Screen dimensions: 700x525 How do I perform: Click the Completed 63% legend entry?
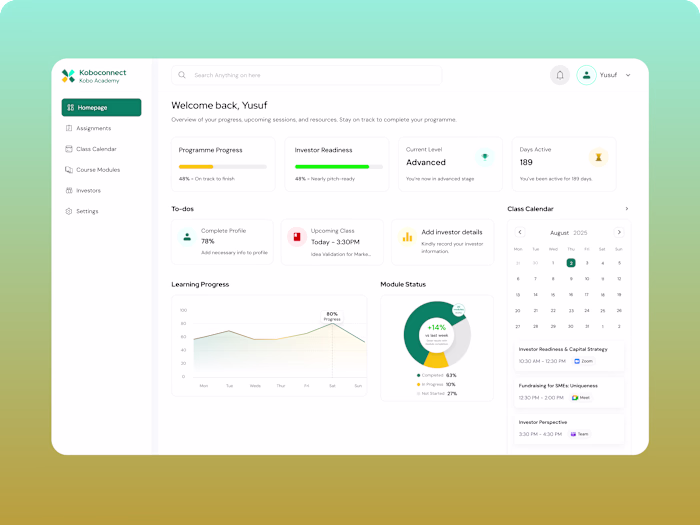click(437, 375)
